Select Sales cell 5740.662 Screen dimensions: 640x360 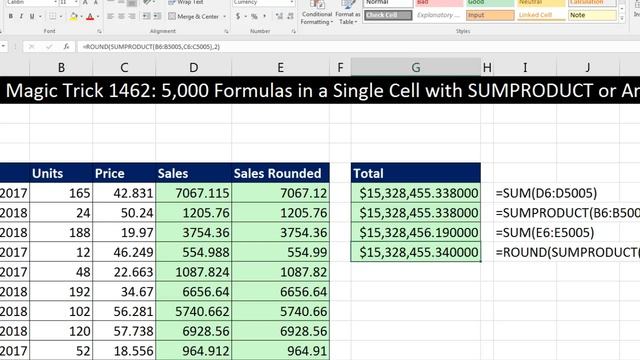(193, 311)
